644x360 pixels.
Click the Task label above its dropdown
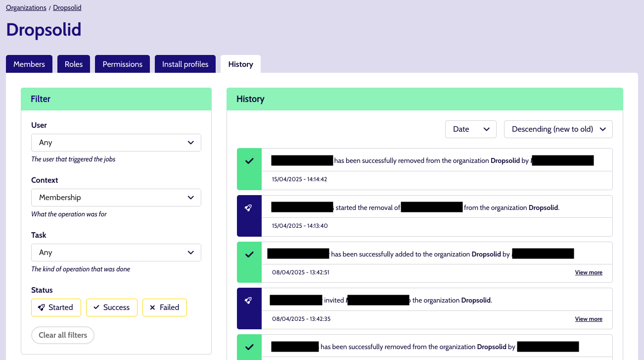(39, 235)
